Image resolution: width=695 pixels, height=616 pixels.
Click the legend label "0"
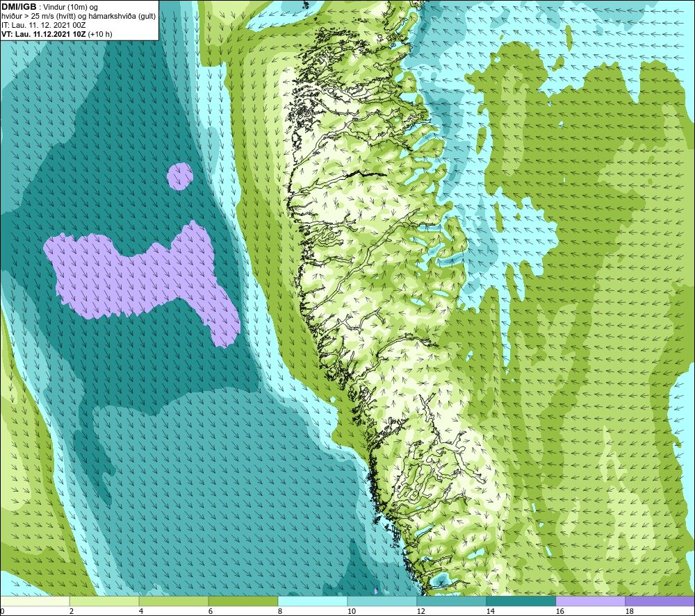point(2,611)
